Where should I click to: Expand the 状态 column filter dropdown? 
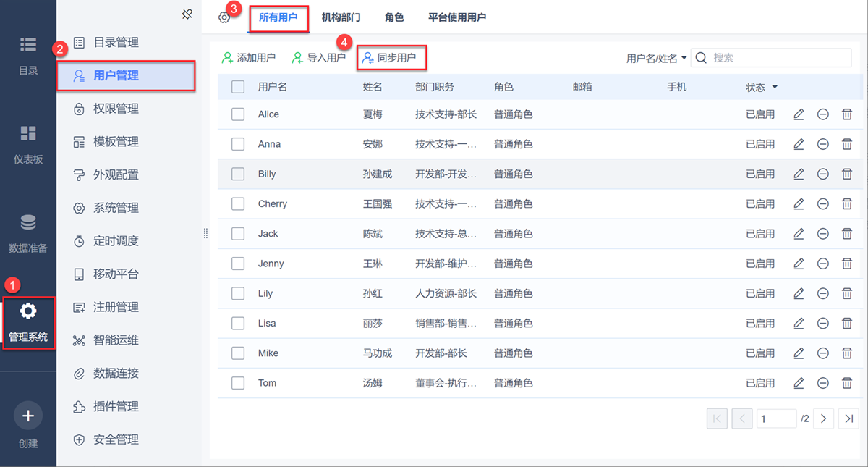click(775, 88)
